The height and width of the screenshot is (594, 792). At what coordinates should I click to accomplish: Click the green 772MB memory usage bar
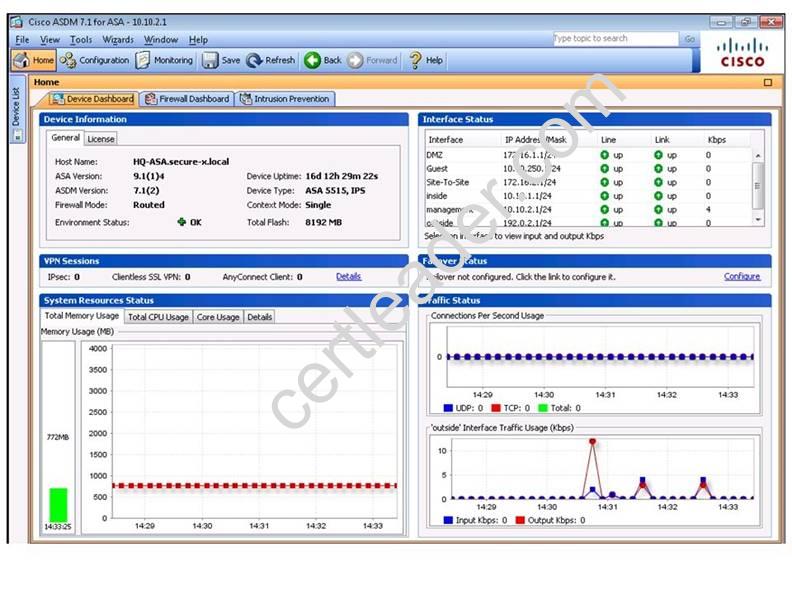coord(58,505)
